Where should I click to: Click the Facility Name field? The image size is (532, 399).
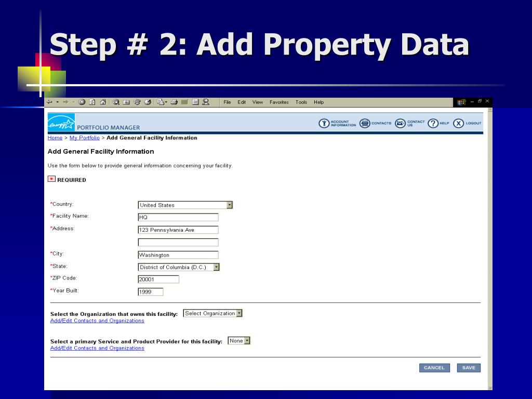(178, 217)
